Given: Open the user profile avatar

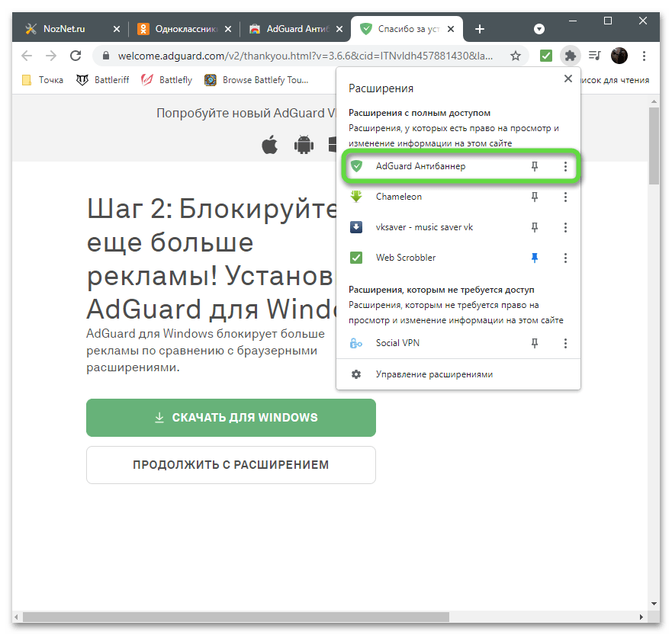Looking at the screenshot, I should coord(619,56).
